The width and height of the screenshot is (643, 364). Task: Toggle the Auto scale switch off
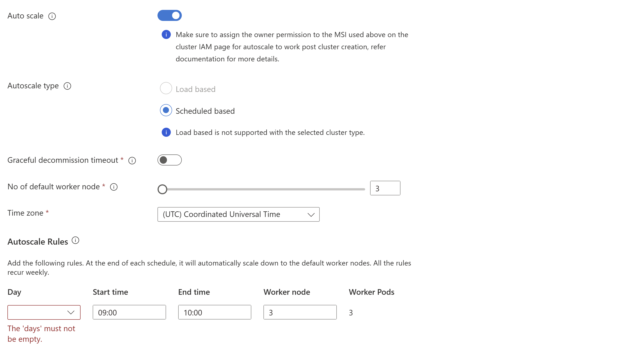[x=170, y=15]
